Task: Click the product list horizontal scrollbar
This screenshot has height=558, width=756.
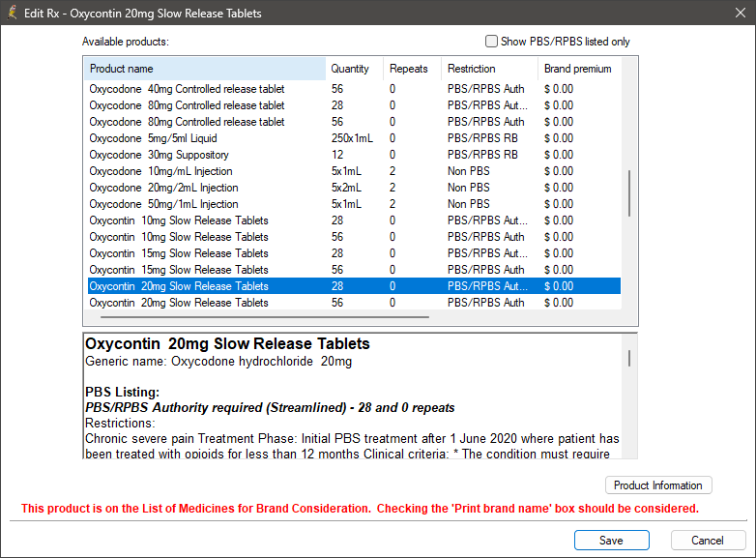Action: 265,317
